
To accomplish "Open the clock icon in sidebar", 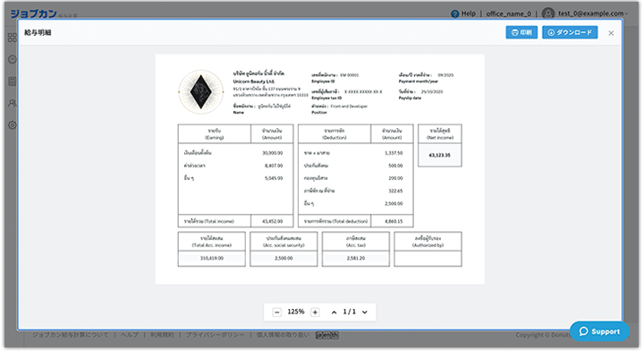I will (13, 60).
